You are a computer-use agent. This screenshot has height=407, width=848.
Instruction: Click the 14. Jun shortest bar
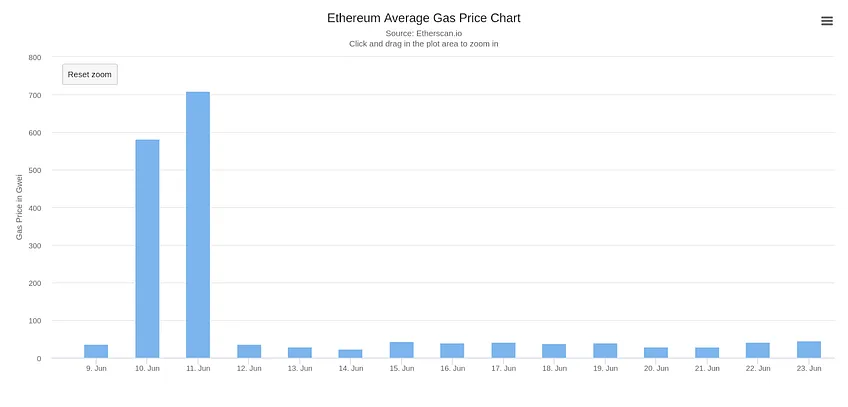click(350, 353)
